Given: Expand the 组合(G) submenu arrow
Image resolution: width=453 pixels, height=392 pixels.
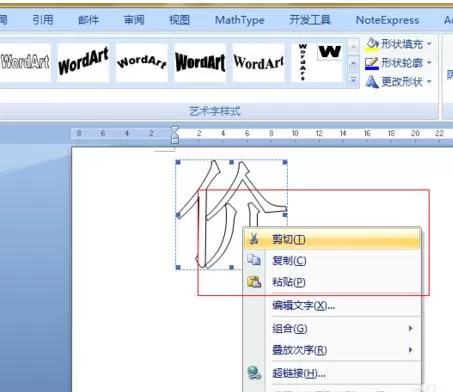Looking at the screenshot, I should 411,329.
